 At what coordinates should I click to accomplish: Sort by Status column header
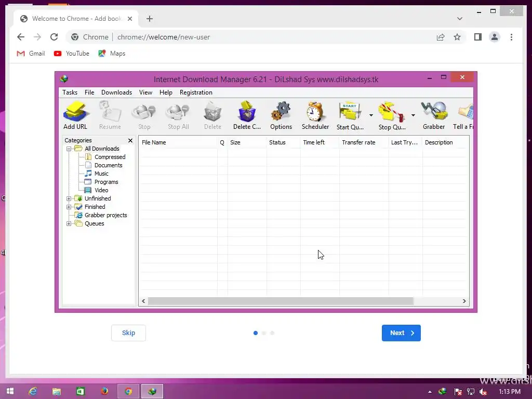pos(283,142)
